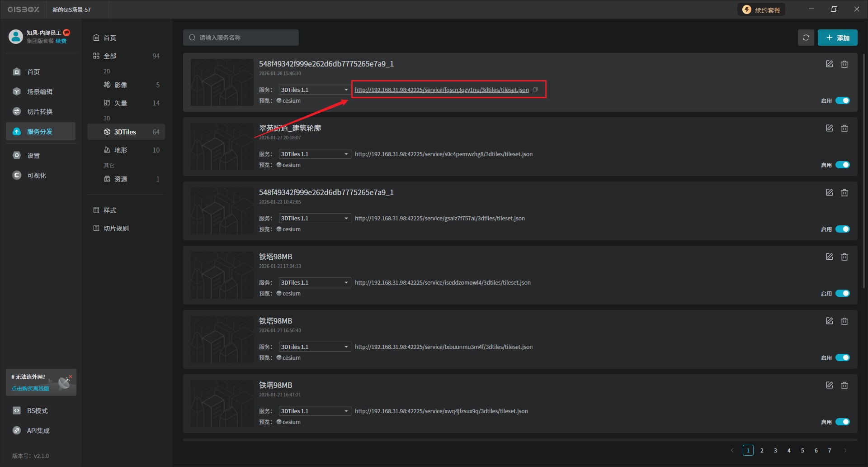Viewport: 868px width, 467px height.
Task: Toggle 启用 switch of the bottom 铁塔98MB entry
Action: click(842, 422)
